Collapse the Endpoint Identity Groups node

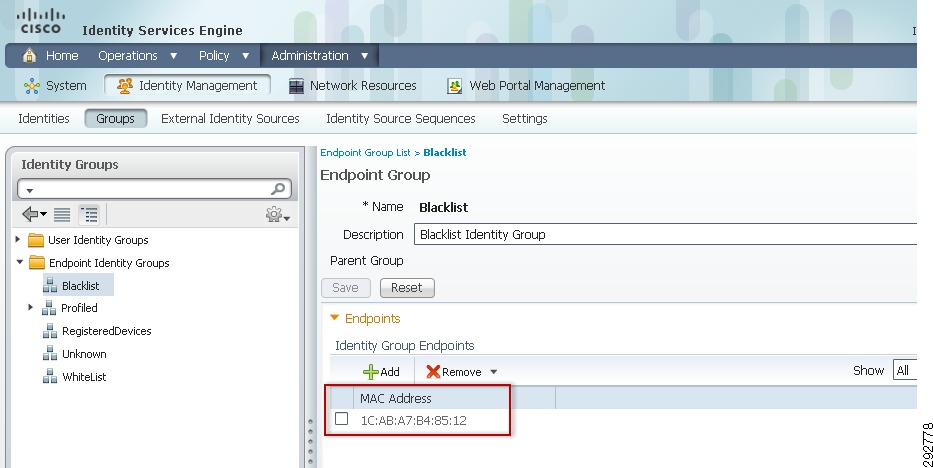[20, 262]
